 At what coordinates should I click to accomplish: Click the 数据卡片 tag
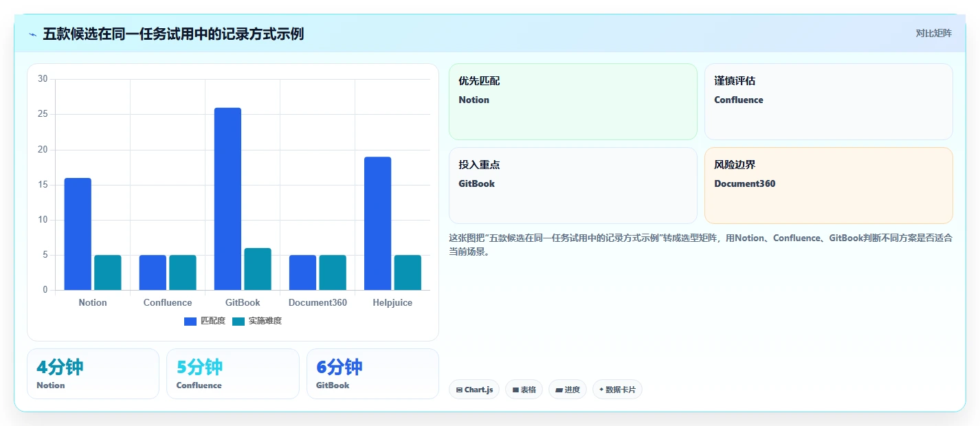coord(617,390)
